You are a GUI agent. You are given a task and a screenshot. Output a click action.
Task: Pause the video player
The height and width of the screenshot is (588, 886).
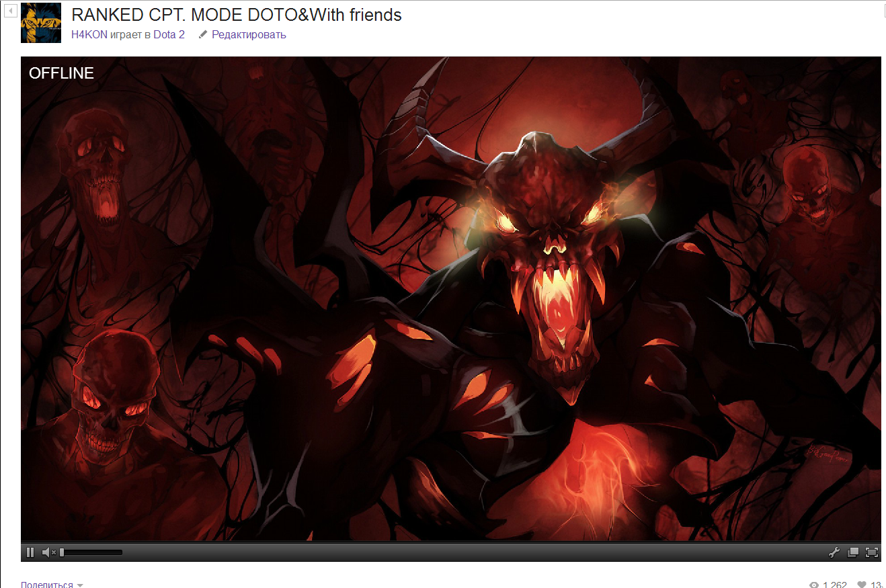(x=30, y=552)
